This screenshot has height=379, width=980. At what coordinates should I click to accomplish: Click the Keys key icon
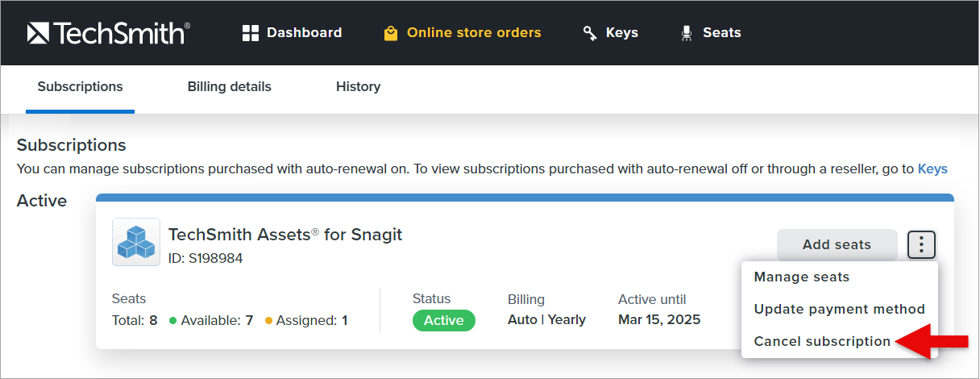[x=590, y=33]
